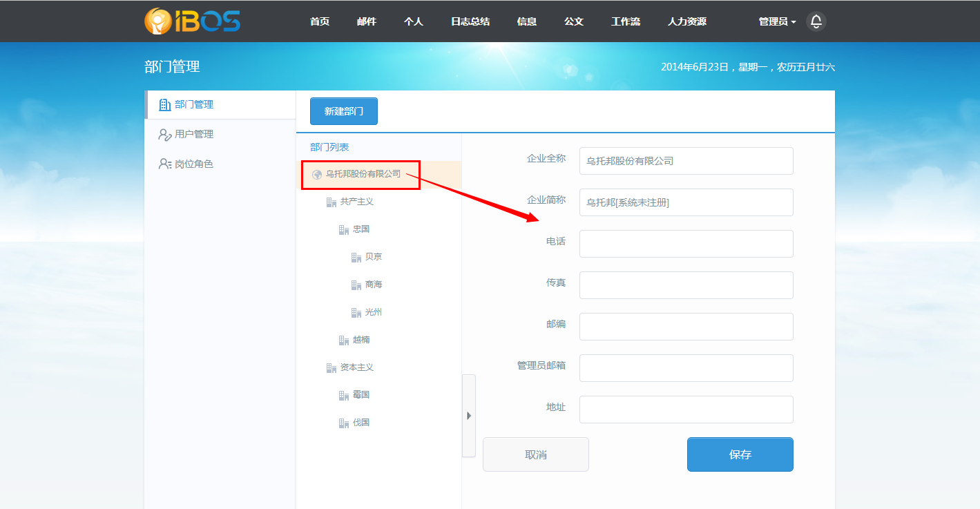Click the IBOS logo
The width and height of the screenshot is (980, 509).
193,21
